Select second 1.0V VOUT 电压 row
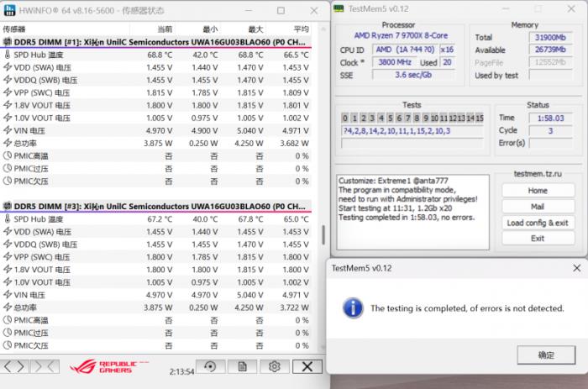This screenshot has height=389, width=588. 155,282
